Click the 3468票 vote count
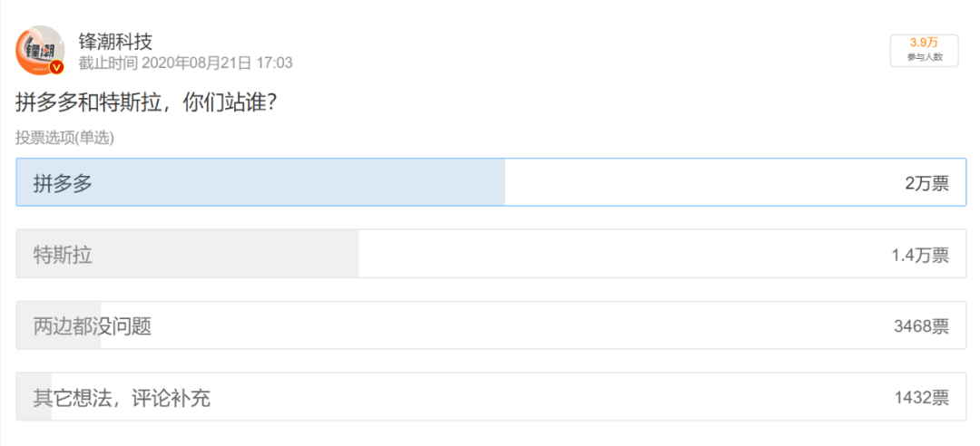Screen dimensions: 980x446 click(x=920, y=326)
